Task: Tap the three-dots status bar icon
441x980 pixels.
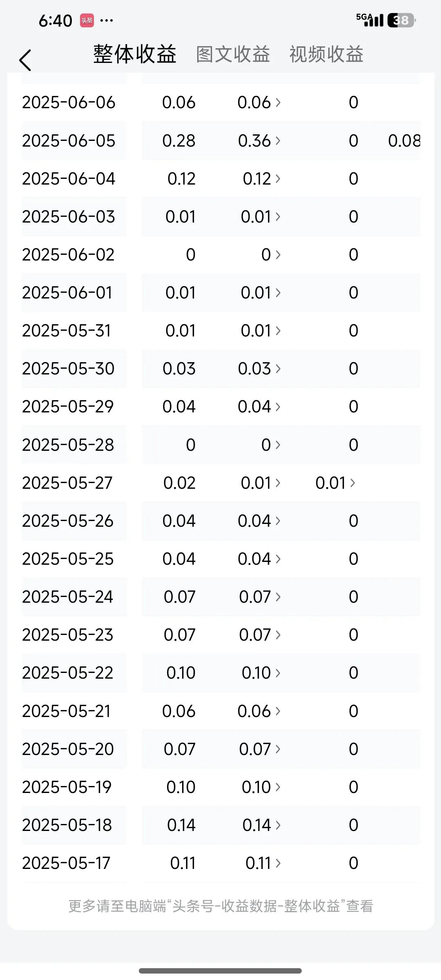Action: (107, 20)
